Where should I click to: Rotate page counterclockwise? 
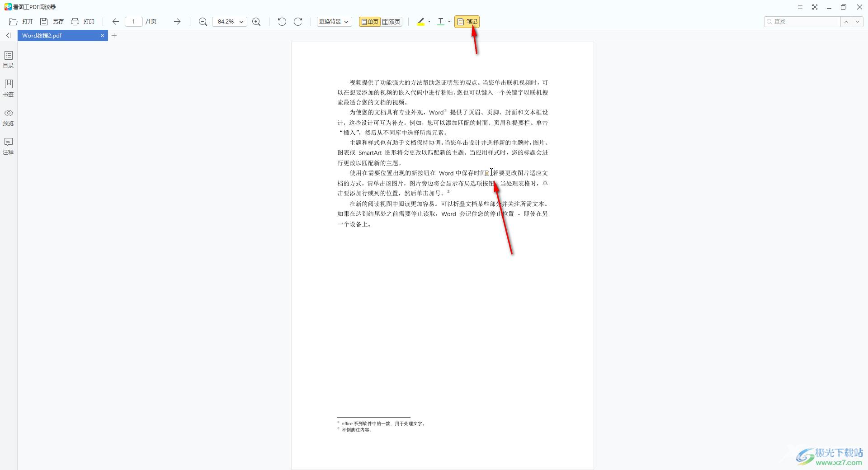point(282,22)
